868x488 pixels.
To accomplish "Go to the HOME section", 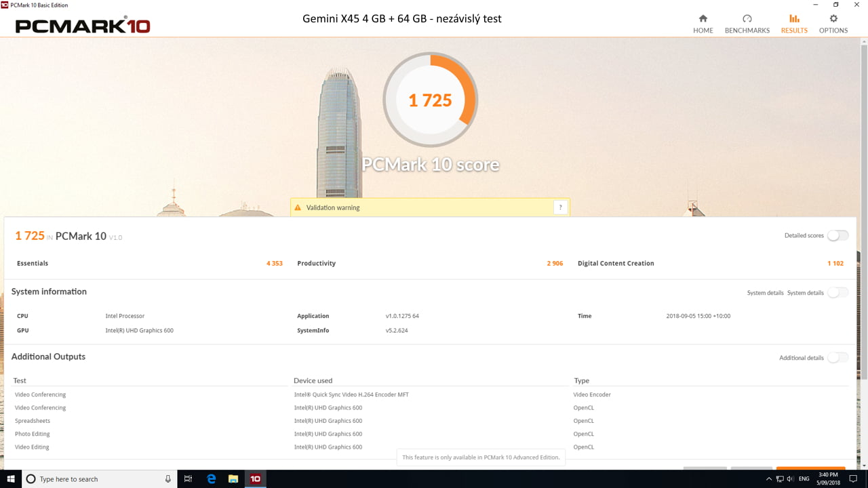I will pyautogui.click(x=703, y=24).
